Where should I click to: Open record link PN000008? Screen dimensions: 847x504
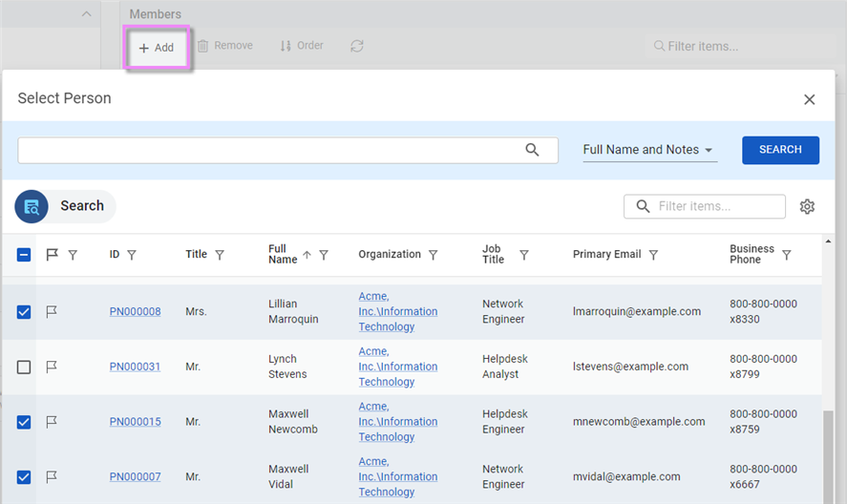pos(135,312)
